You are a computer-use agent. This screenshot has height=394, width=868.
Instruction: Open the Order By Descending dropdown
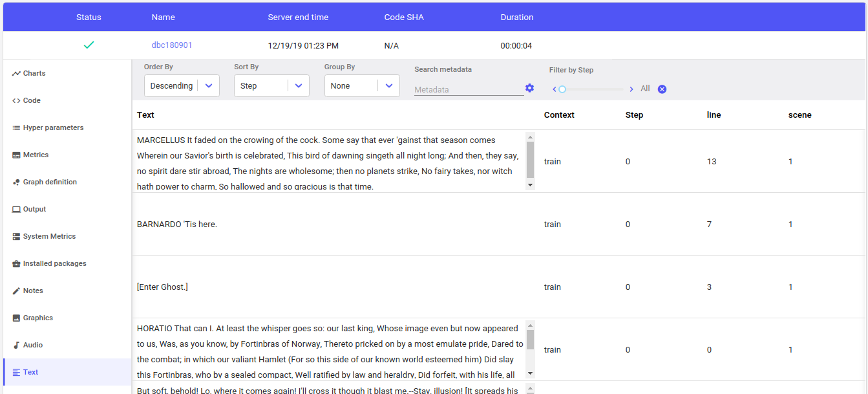(182, 85)
